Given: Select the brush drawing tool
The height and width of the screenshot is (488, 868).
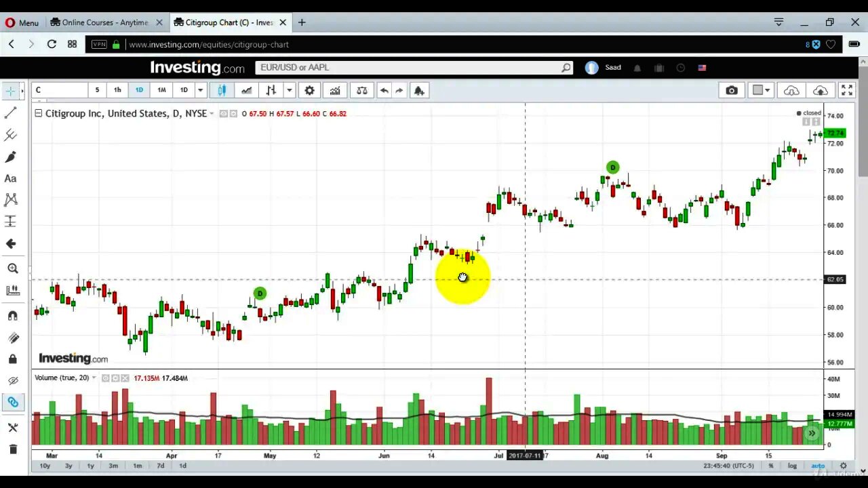Looking at the screenshot, I should coord(11,157).
